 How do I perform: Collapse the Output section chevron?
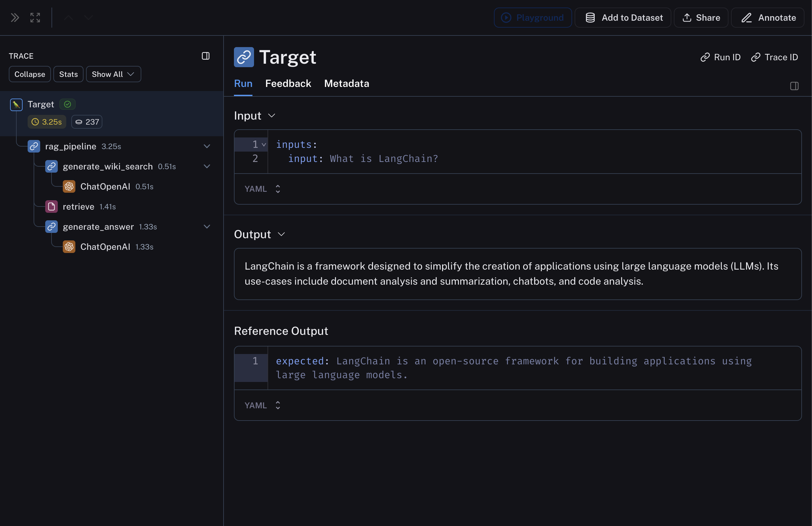[281, 234]
